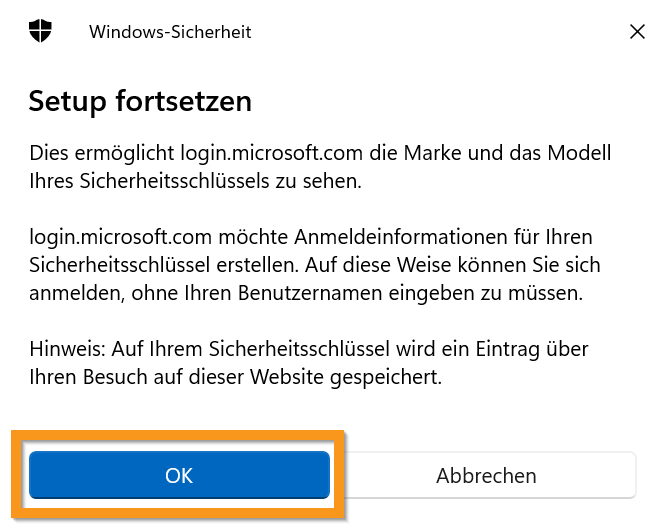Click the Windows-Sicherheit shield icon

point(40,31)
